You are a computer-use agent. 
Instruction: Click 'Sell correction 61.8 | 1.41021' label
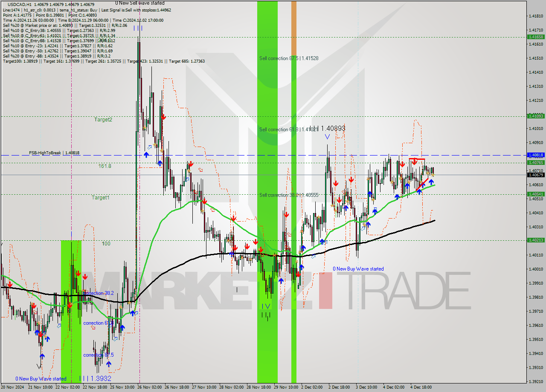pos(288,129)
